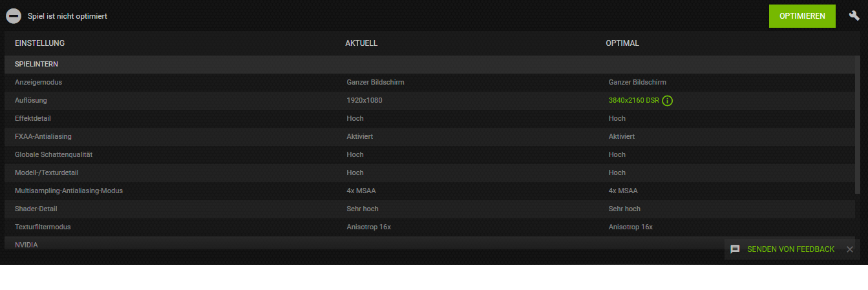Close the Senden von Feedback banner
Viewport: 868px width, 290px height.
coord(850,249)
